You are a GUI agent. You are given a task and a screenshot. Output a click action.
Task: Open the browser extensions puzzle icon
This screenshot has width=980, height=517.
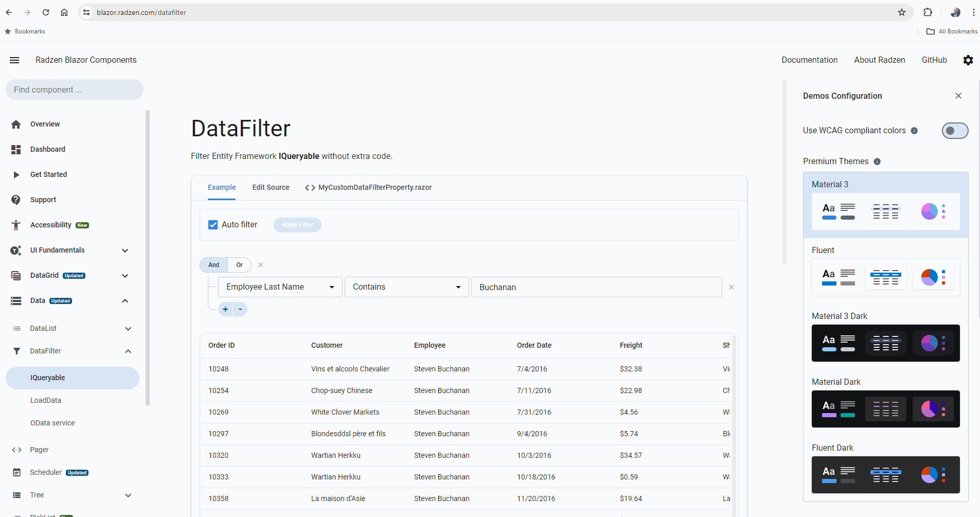[928, 12]
